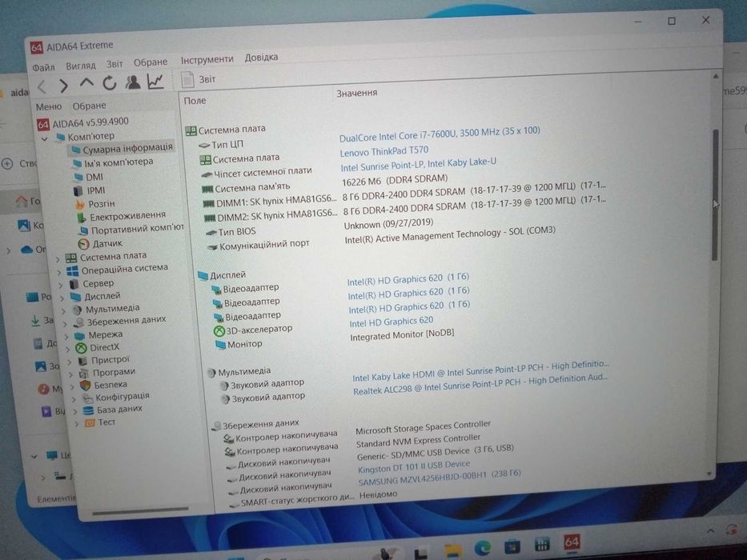Screen dimensions: 747x560
Task: Click the Звіт report toolbar button
Action: pyautogui.click(x=199, y=79)
